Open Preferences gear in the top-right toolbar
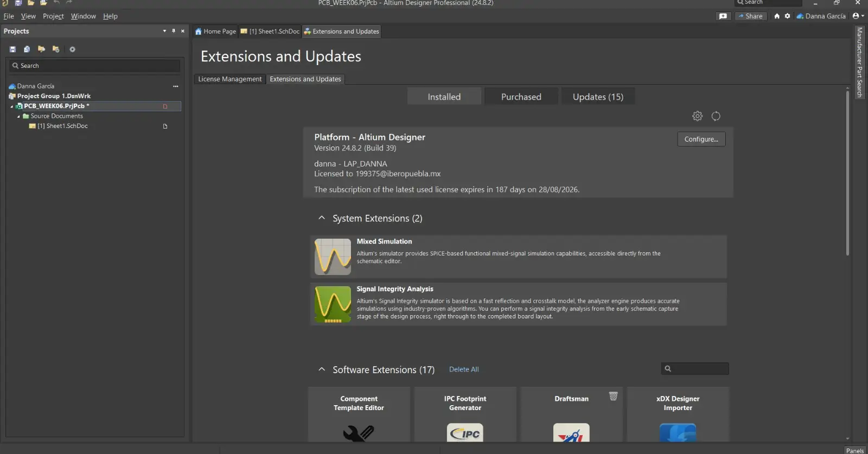 tap(787, 16)
